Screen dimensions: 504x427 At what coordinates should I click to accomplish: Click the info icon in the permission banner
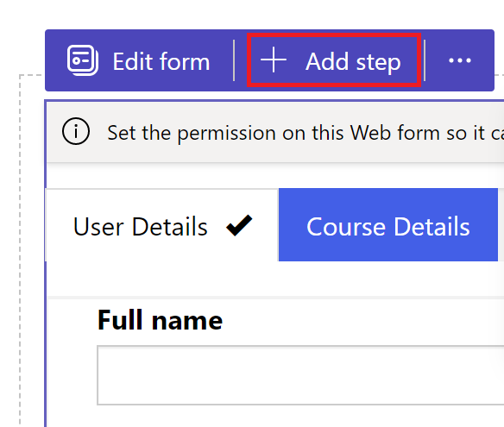(x=76, y=131)
